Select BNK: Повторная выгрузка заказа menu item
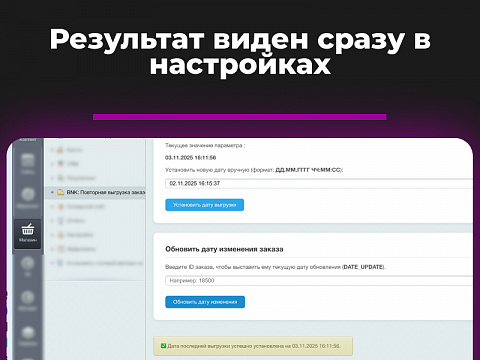This screenshot has width=480, height=360. (x=95, y=192)
